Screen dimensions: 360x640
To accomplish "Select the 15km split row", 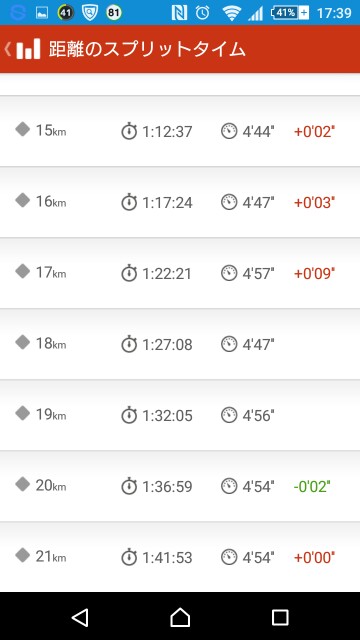I will (x=180, y=131).
